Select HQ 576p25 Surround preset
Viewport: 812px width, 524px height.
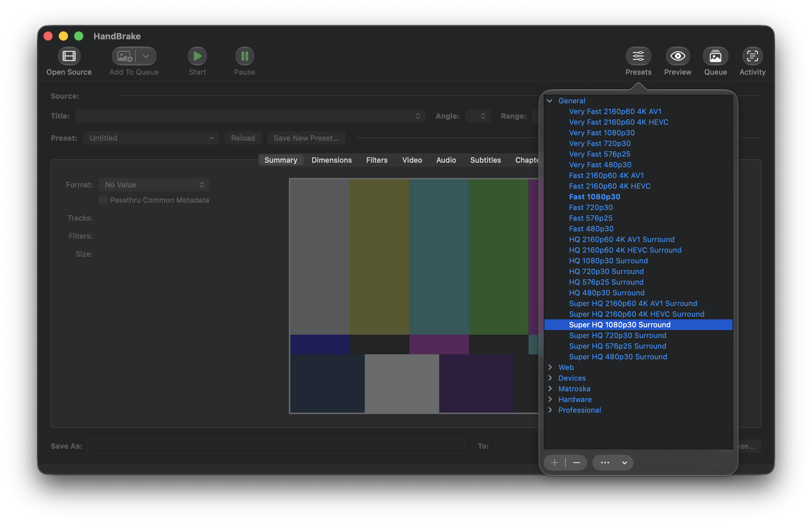(638, 282)
